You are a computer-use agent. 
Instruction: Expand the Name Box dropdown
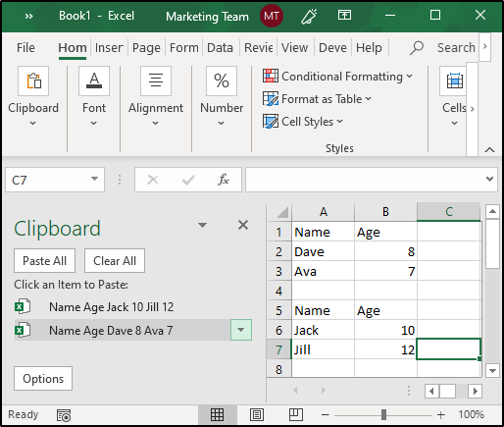coord(94,179)
